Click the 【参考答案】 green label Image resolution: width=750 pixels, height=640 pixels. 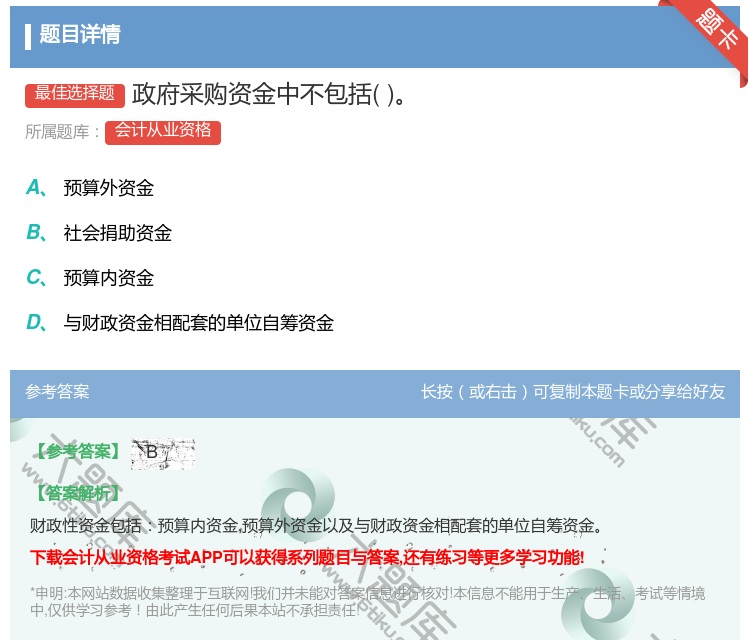78,451
